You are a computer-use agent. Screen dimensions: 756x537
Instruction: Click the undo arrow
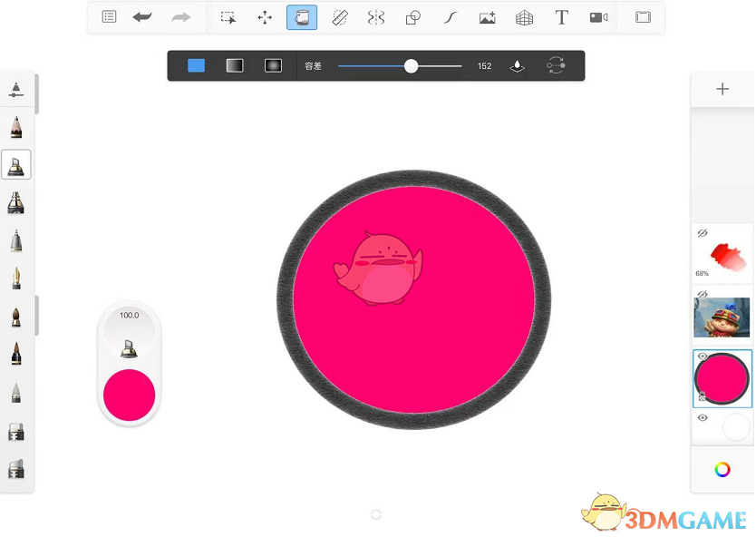pos(142,17)
